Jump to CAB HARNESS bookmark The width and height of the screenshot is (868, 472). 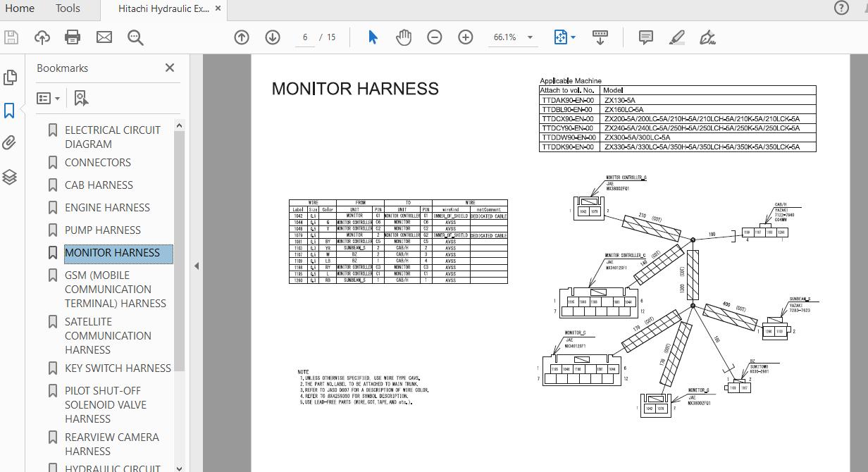tap(99, 185)
